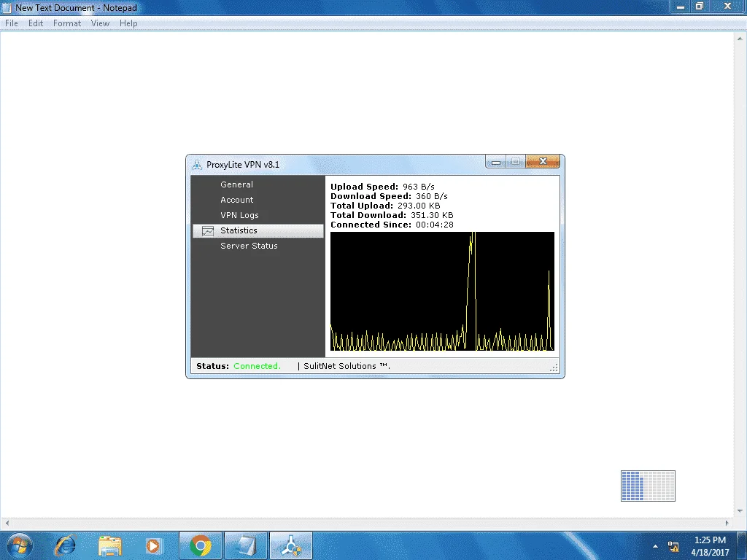This screenshot has height=560, width=747.
Task: Click the green Connected status text
Action: 257,366
